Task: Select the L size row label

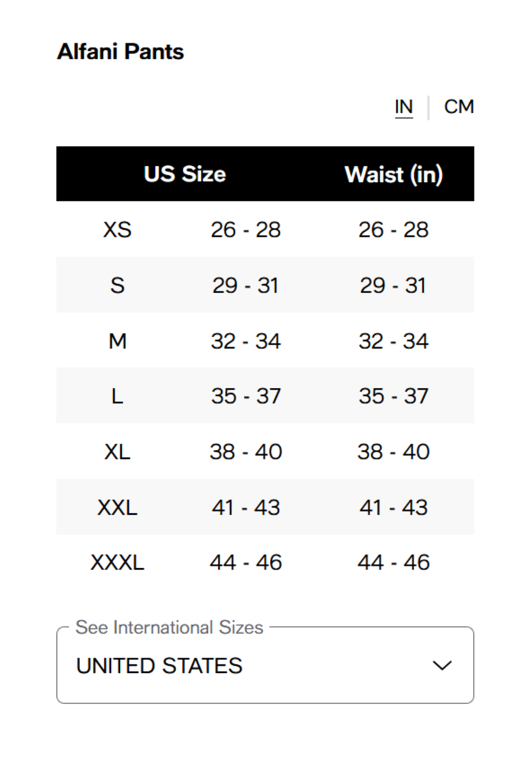Action: tap(117, 396)
